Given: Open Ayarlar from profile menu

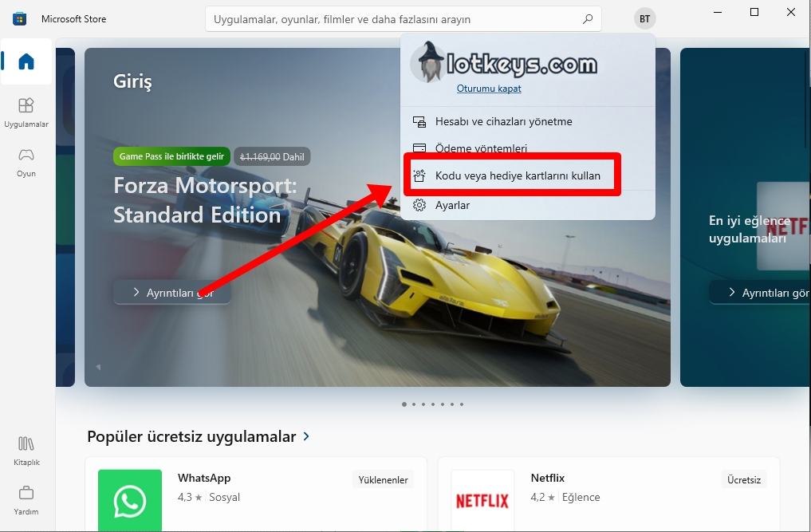Looking at the screenshot, I should (528, 206).
